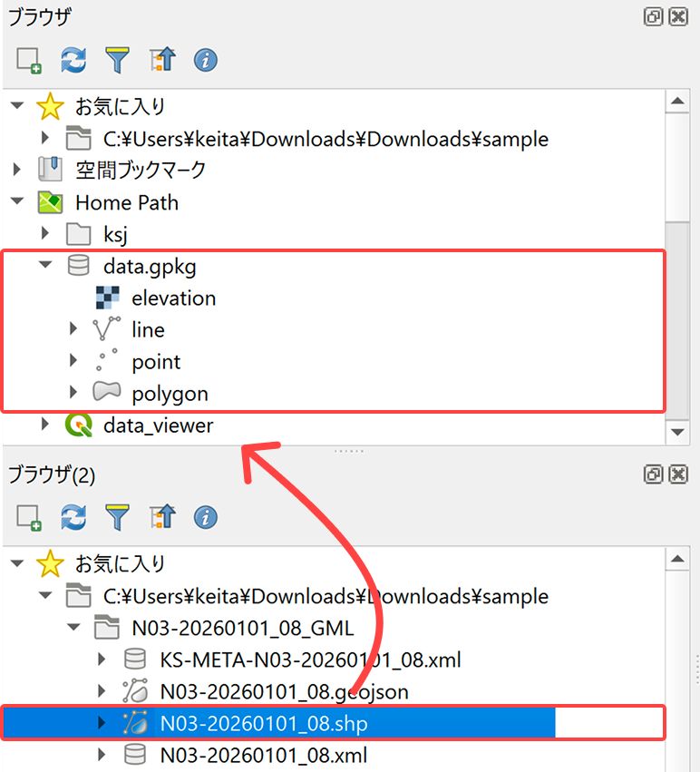Click the elevation raster icon

107,298
